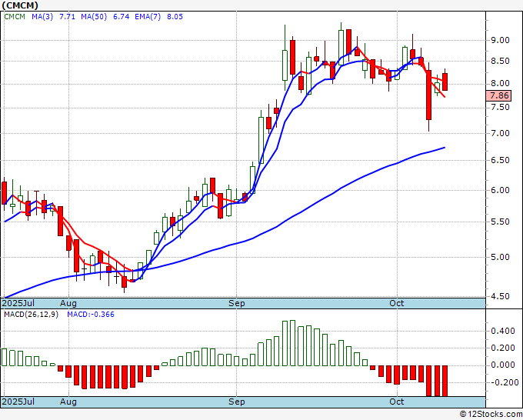
Task: Click the MA(3) indicator label
Action: (x=42, y=17)
